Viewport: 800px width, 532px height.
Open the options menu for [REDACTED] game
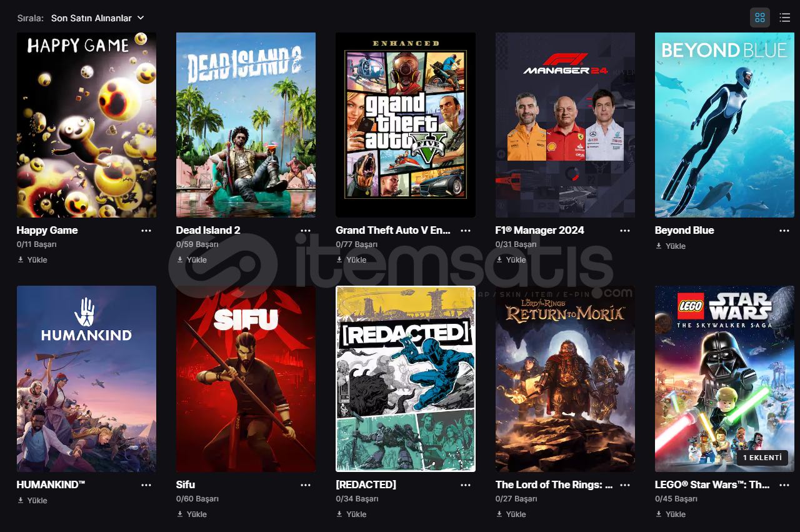466,485
